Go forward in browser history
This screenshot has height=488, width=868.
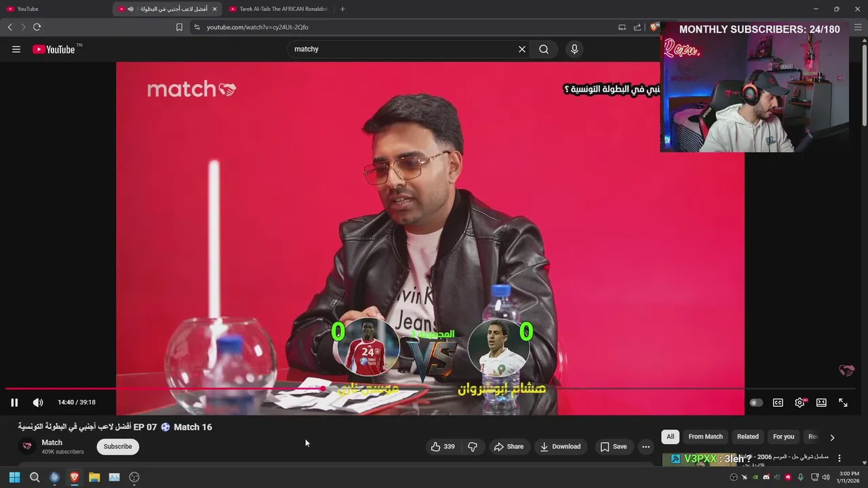(23, 27)
